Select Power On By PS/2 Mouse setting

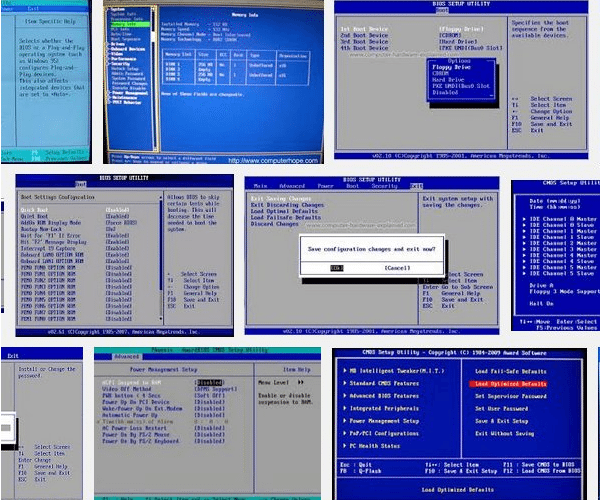click(135, 435)
